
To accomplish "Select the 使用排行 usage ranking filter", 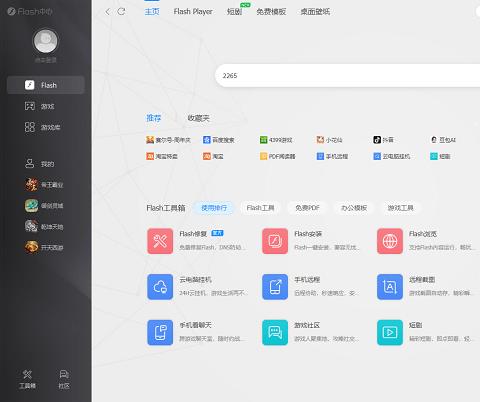I will tap(214, 208).
